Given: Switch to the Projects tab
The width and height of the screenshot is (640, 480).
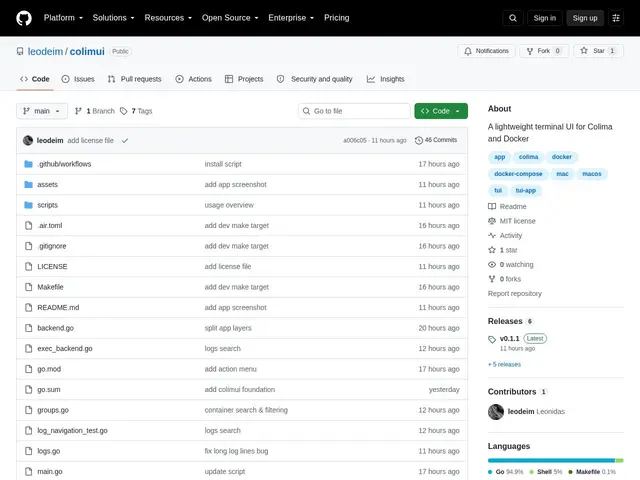Looking at the screenshot, I should [x=244, y=79].
